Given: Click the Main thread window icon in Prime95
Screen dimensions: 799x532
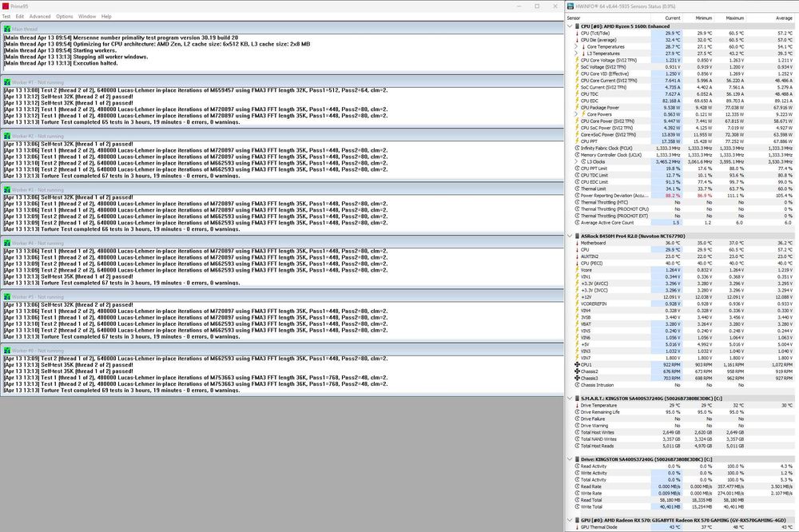Looking at the screenshot, I should point(7,29).
